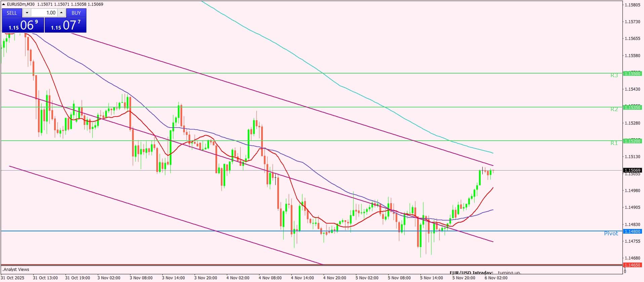Click the 1.15130 price scale value
Screen dimensions: 644x282
click(x=632, y=157)
